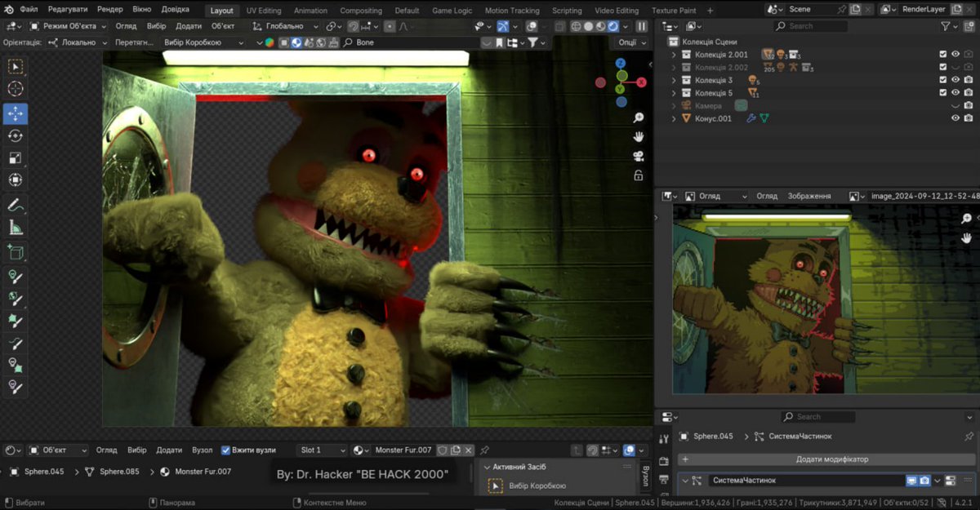Open the Вузол menu in node editor
980x510 pixels.
202,450
